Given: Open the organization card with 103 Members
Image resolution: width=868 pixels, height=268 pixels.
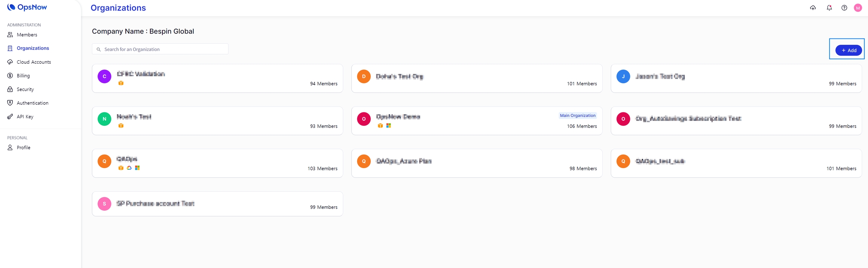Looking at the screenshot, I should (x=217, y=163).
